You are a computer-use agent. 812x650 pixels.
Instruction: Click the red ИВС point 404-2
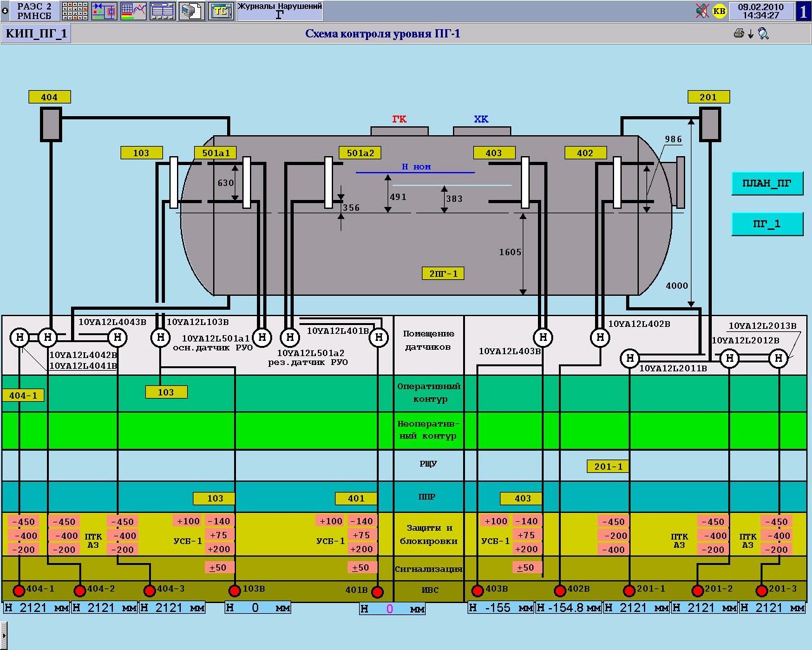click(80, 591)
